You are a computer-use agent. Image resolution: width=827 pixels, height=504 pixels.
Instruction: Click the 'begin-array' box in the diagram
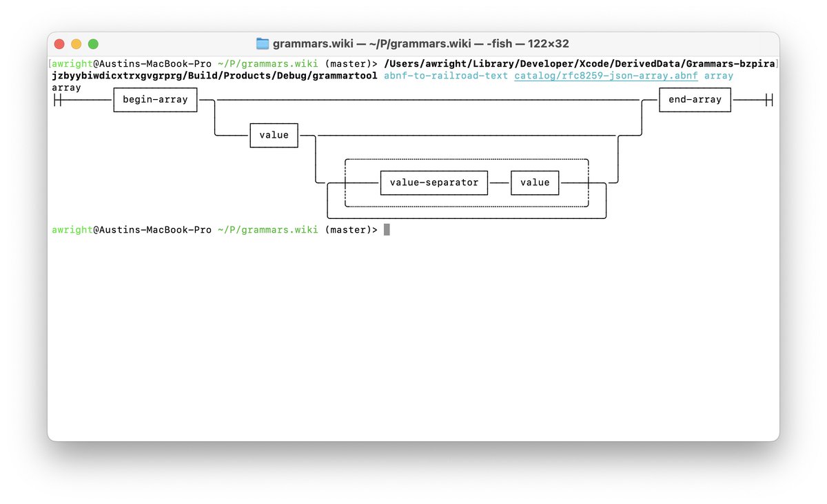(155, 100)
